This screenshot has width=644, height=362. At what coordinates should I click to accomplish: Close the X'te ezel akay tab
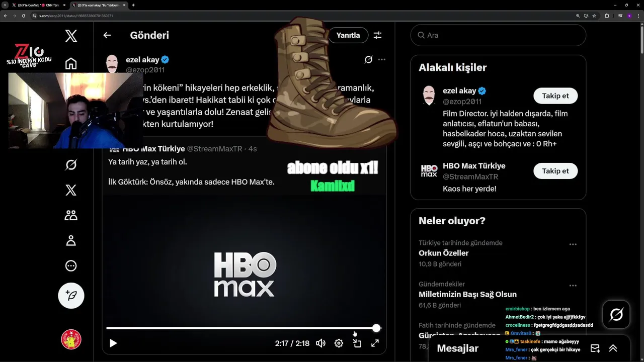(124, 5)
